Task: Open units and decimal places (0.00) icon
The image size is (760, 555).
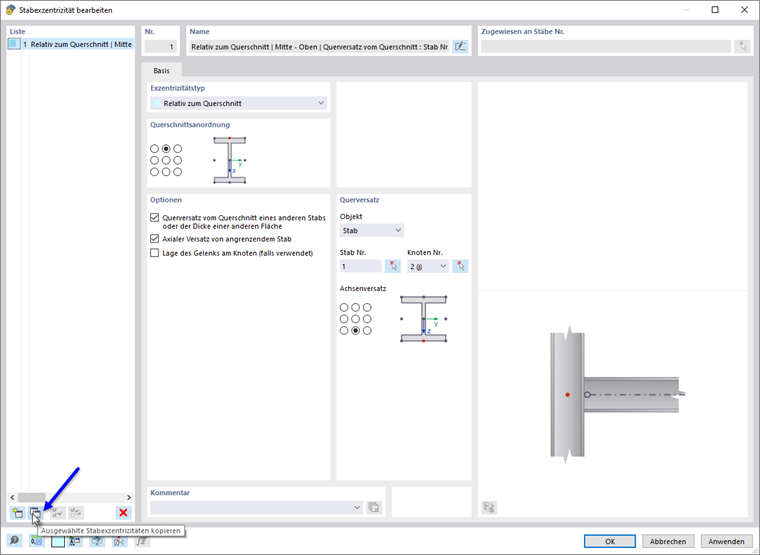Action: coord(37,540)
